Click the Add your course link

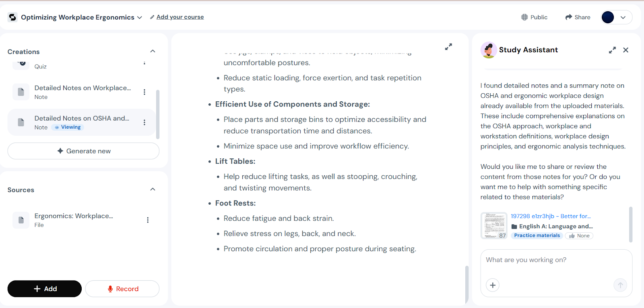point(180,17)
